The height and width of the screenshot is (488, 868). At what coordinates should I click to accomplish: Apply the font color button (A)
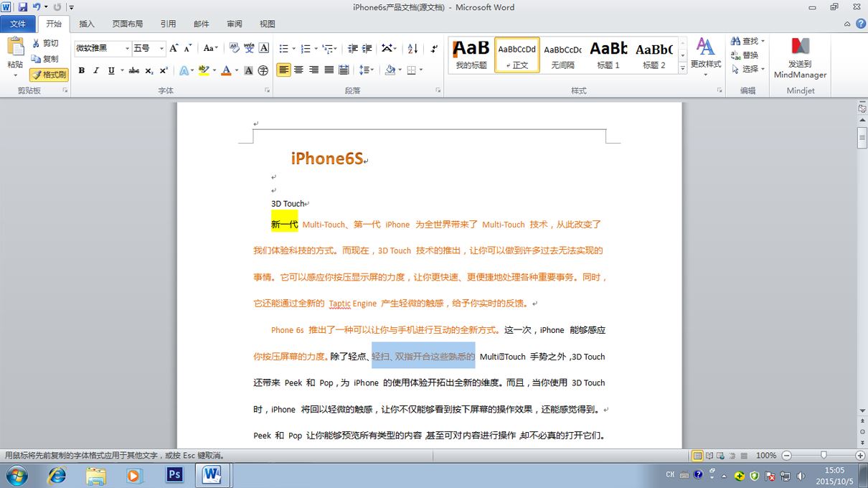[226, 70]
